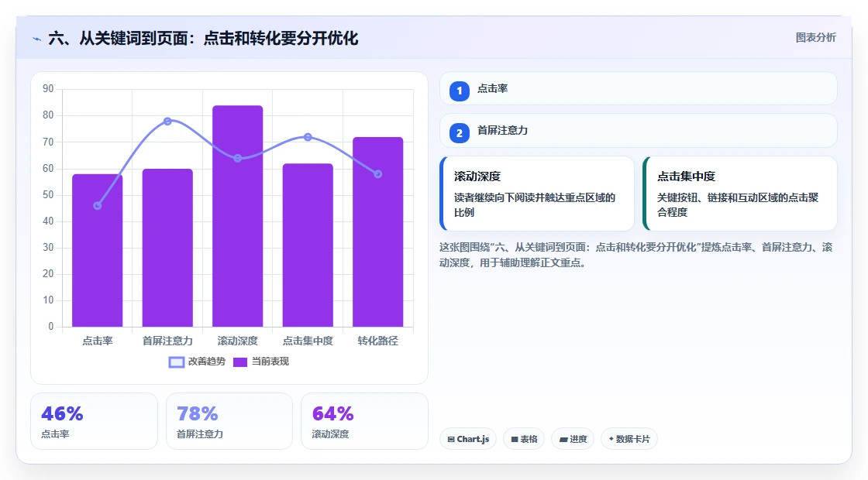Click the 进度 tag
Image resolution: width=868 pixels, height=480 pixels.
tap(573, 439)
